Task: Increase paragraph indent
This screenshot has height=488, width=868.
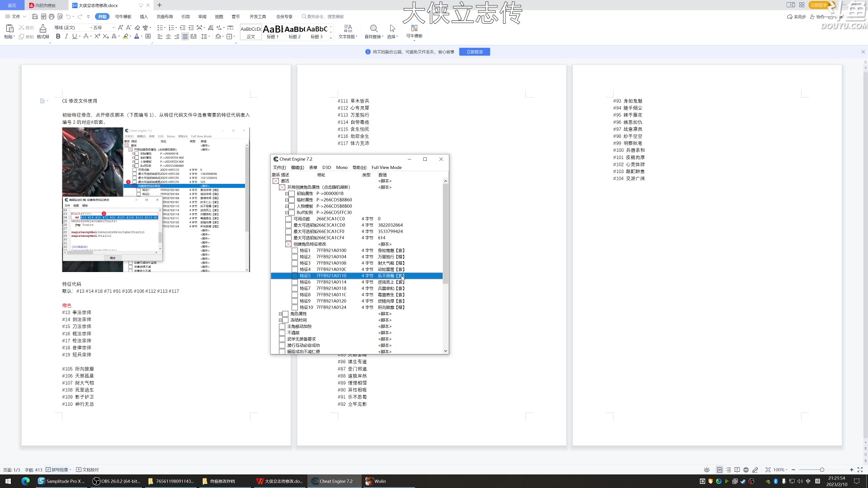Action: (x=191, y=28)
